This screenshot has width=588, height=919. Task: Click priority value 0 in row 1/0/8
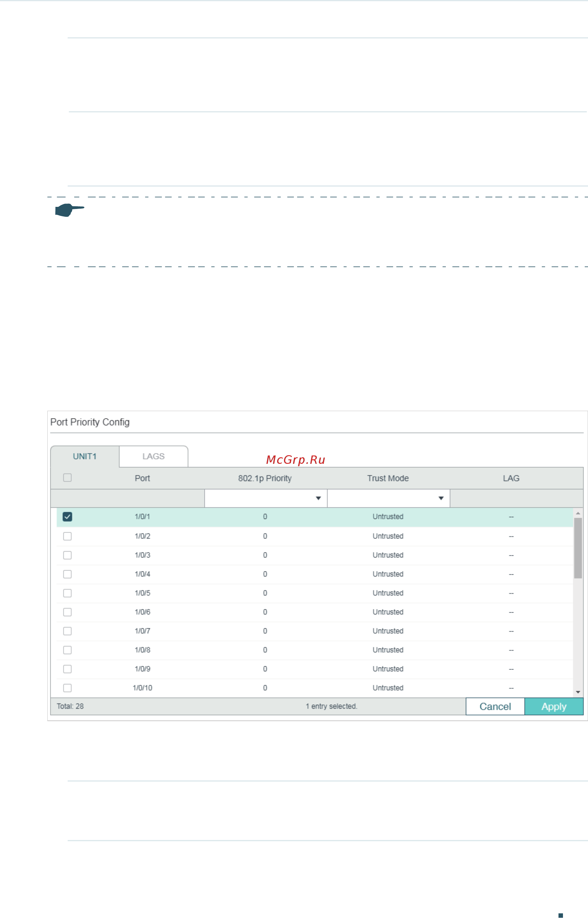[265, 650]
